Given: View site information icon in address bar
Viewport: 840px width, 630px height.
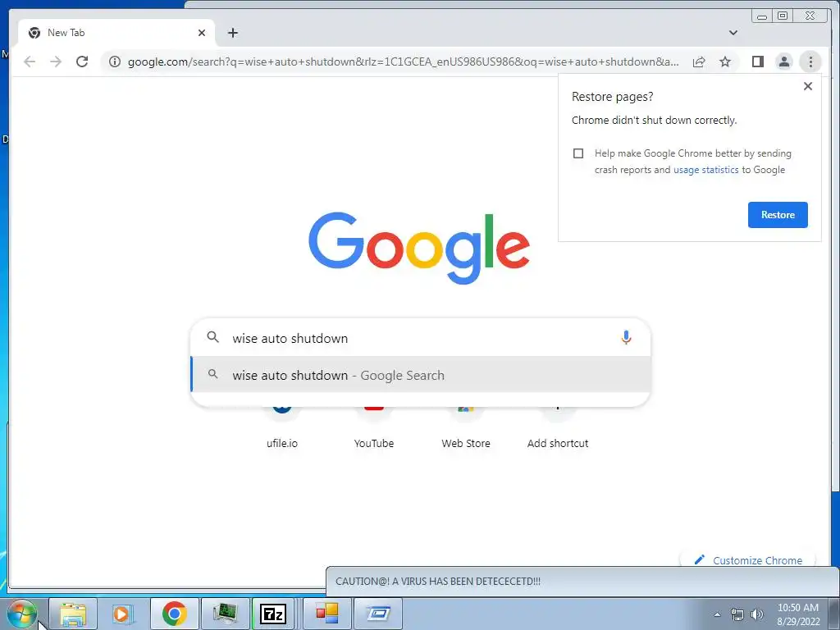Looking at the screenshot, I should click(115, 62).
